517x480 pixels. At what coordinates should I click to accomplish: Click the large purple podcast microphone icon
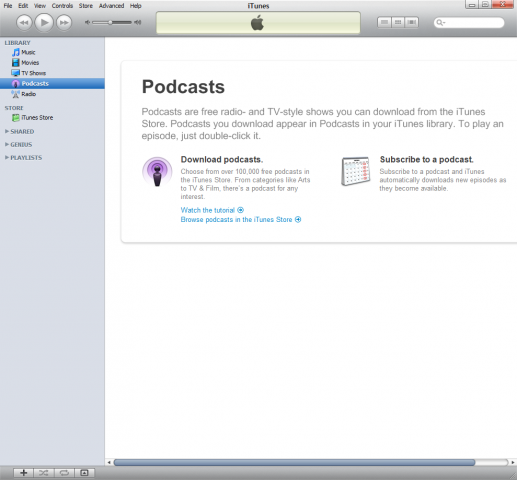tap(157, 172)
